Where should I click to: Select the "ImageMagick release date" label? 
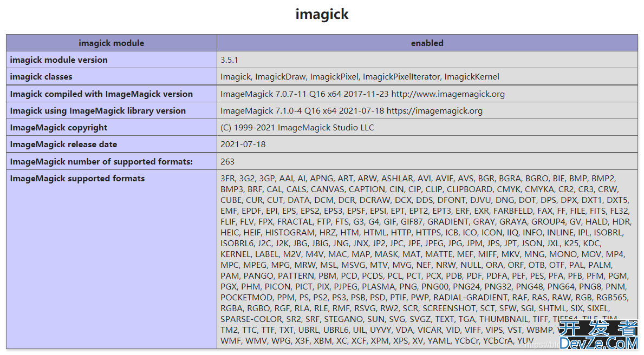tap(64, 144)
